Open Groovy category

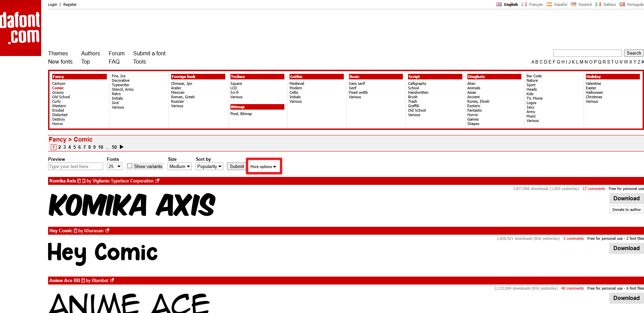click(58, 92)
